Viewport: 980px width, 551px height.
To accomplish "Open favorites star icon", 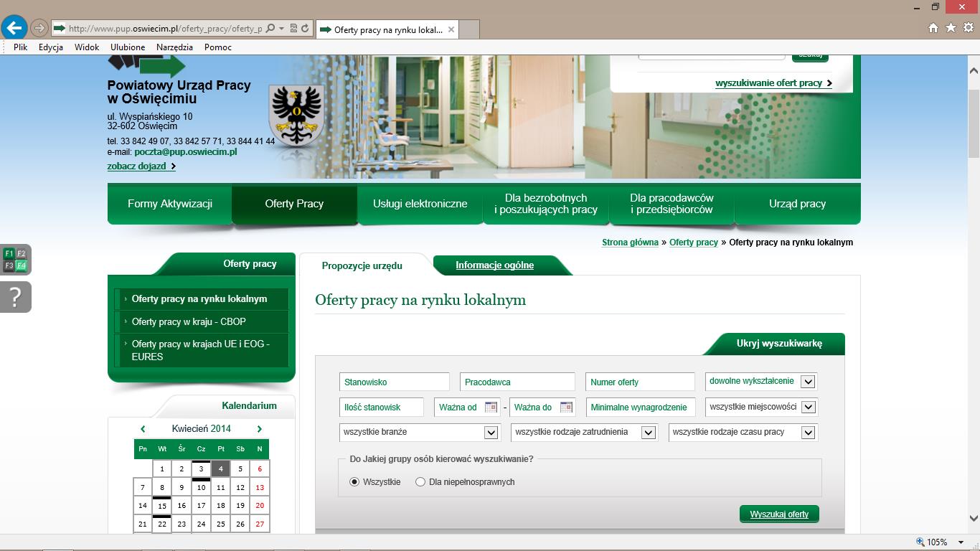I will coord(951,28).
